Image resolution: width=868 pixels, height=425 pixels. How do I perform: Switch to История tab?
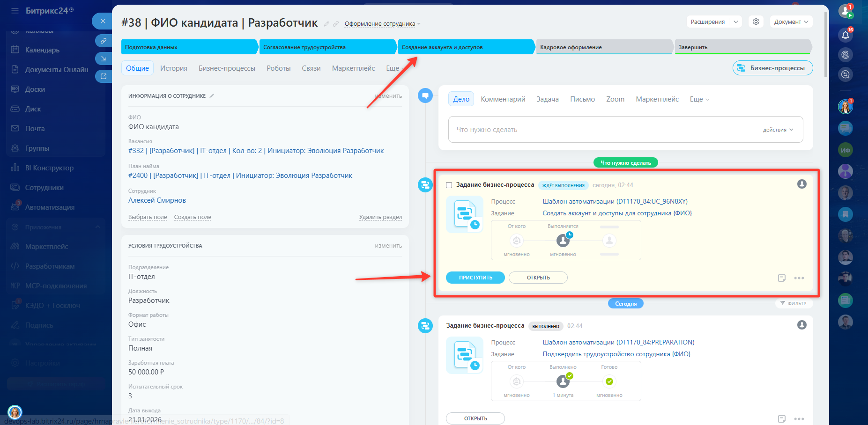174,68
